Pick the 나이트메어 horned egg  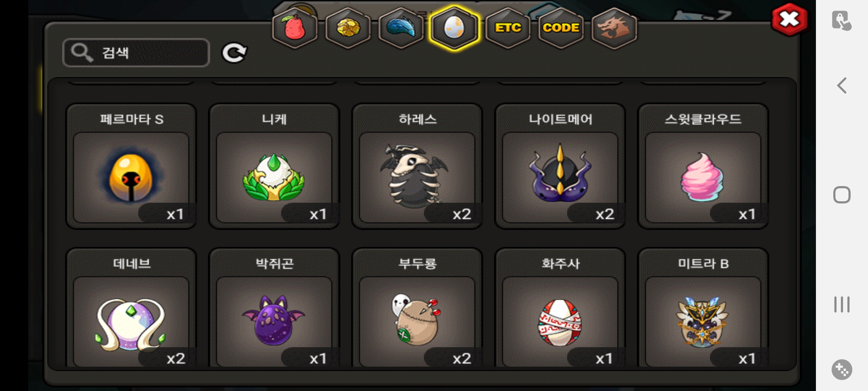(x=560, y=167)
